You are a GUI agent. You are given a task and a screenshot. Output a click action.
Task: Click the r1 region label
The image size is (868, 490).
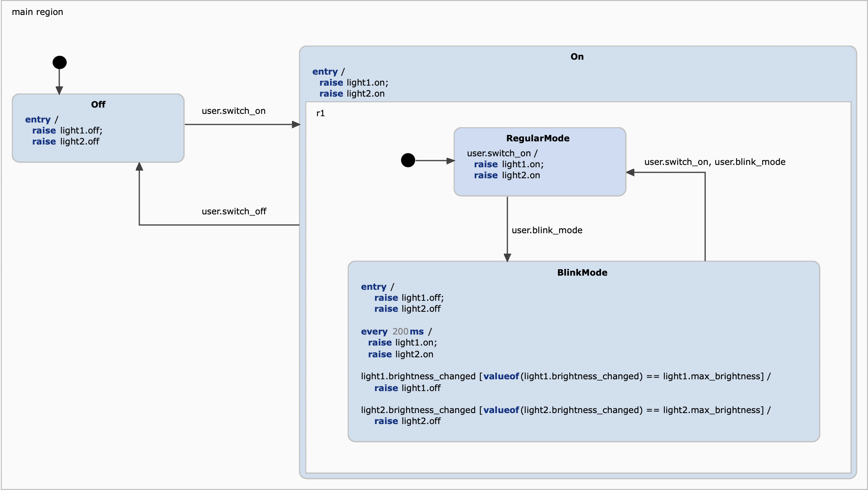pyautogui.click(x=320, y=113)
